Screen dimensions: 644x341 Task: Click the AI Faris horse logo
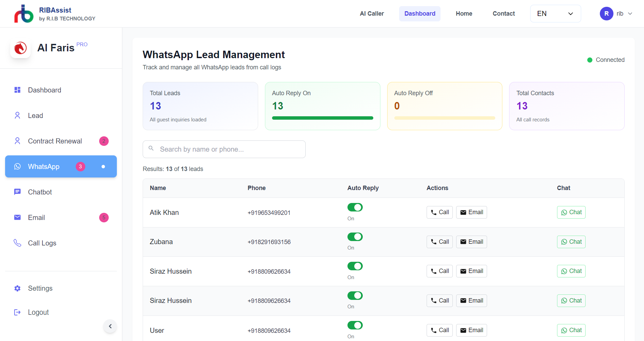point(20,48)
